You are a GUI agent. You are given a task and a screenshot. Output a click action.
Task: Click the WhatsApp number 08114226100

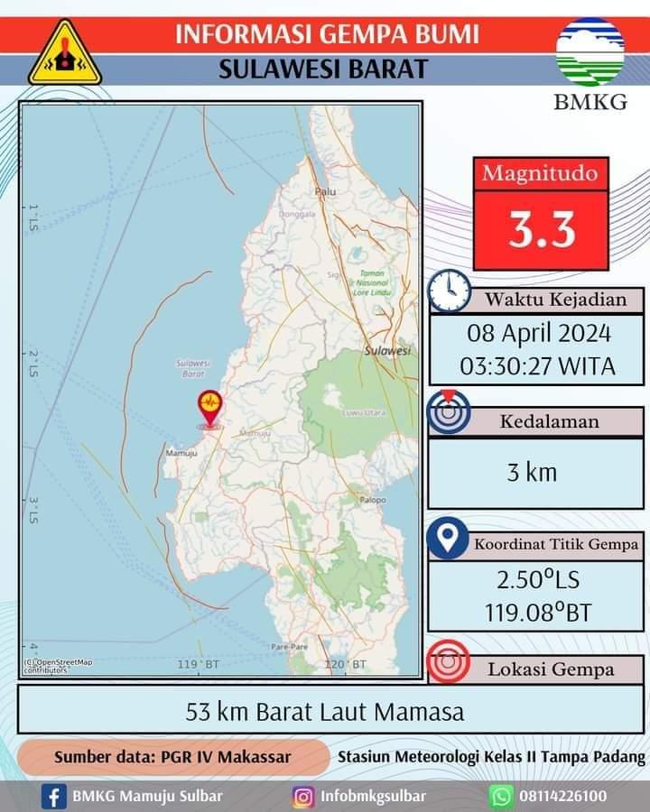[x=563, y=796]
